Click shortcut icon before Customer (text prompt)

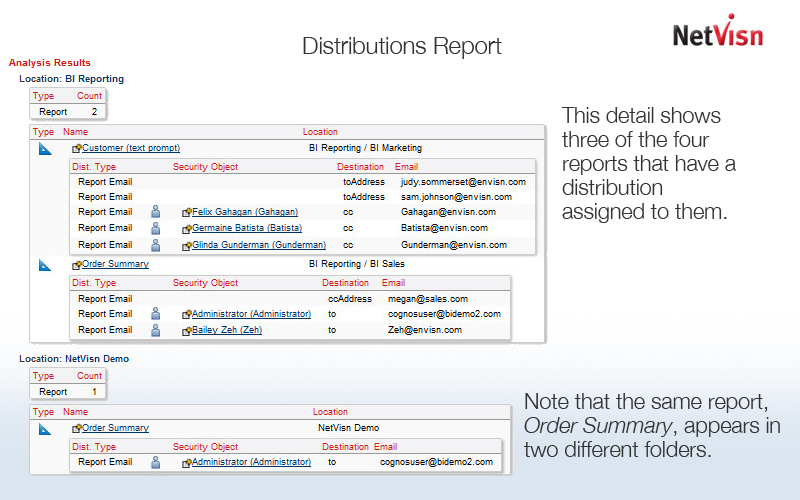point(77,149)
